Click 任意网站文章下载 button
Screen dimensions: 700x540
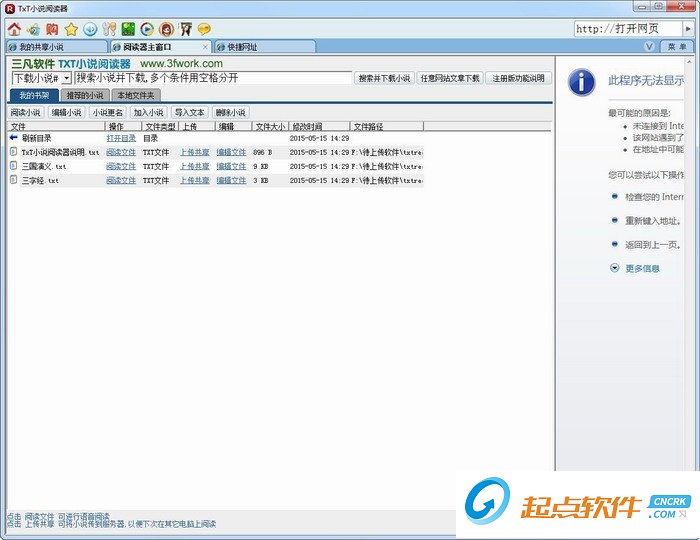(450, 78)
